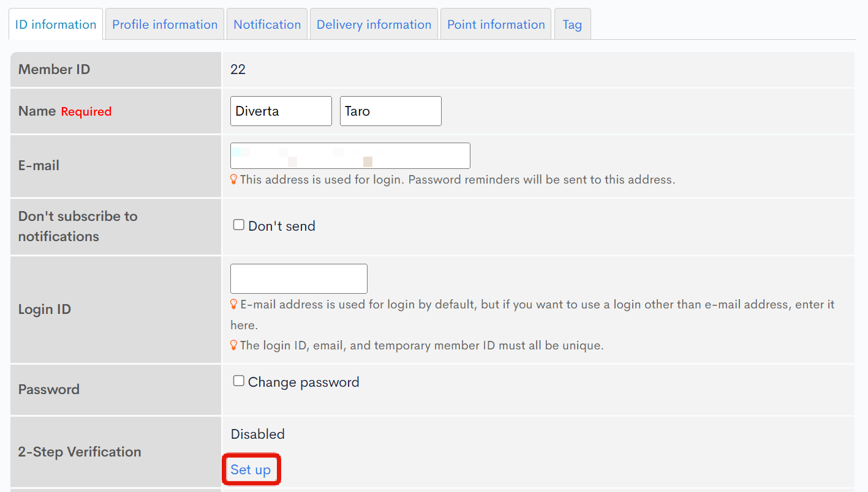Click the name field containing Diverta
This screenshot has height=492, width=868.
tap(281, 111)
